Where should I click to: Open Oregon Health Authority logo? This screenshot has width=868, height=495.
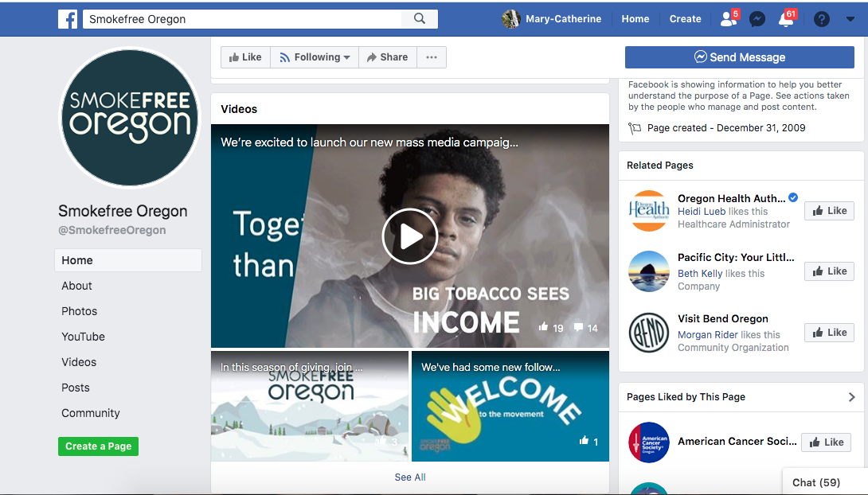point(649,211)
